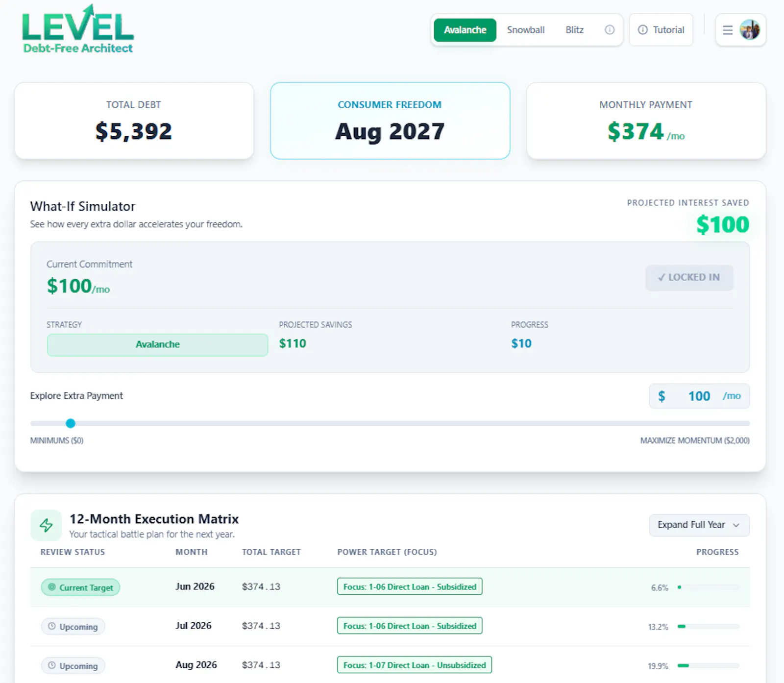Switch to the Snowball strategy tab
The image size is (784, 683).
pos(525,30)
